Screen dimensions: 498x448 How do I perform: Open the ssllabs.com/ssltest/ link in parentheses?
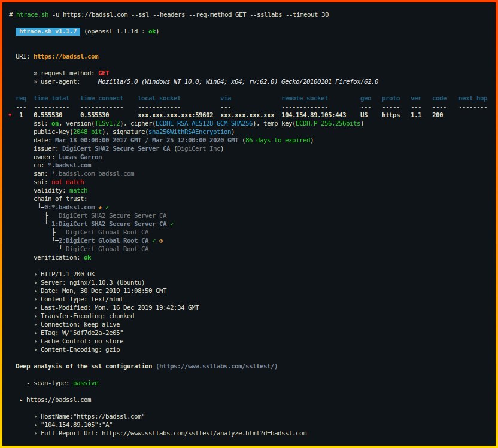[x=217, y=367]
